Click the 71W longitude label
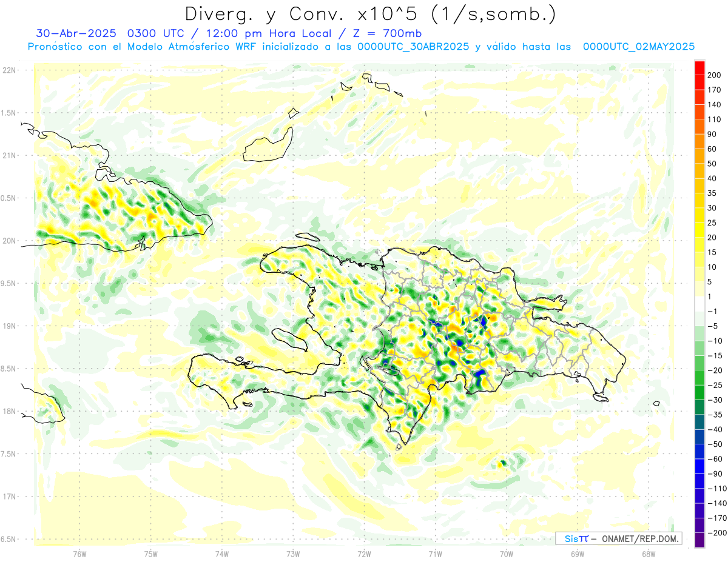The height and width of the screenshot is (562, 728). click(435, 554)
